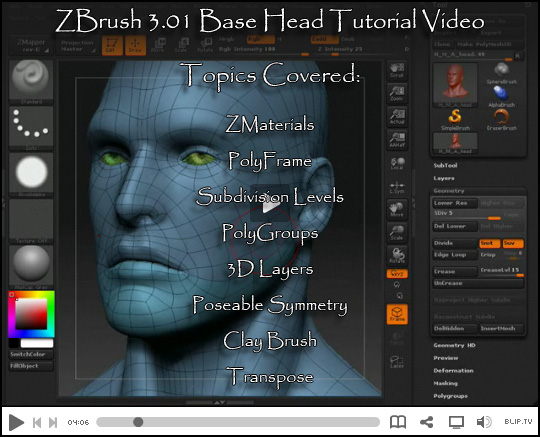
Task: Toggle the Frame polyframe button
Action: (397, 314)
